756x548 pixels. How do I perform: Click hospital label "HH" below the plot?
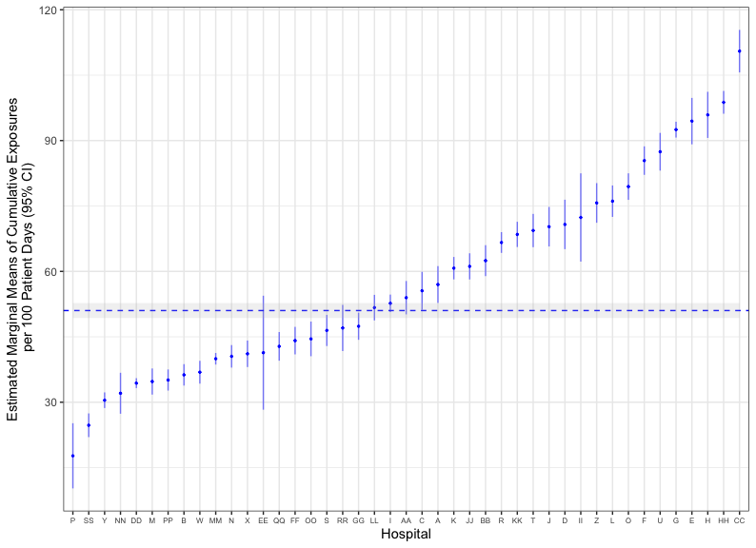tap(724, 520)
